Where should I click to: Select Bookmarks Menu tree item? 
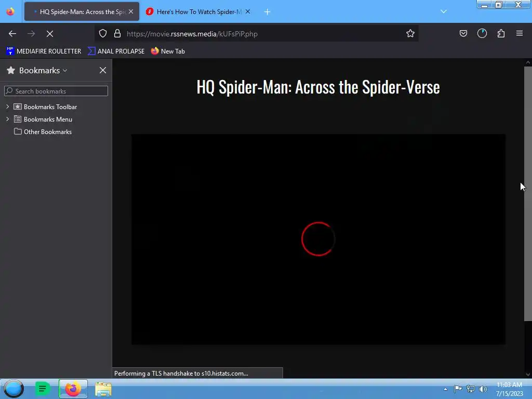[x=48, y=119]
